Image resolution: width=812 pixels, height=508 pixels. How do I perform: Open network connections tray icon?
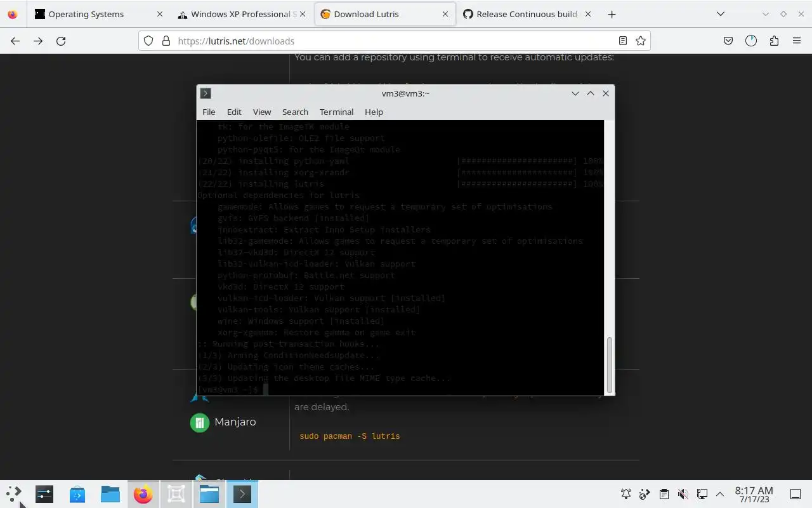(x=702, y=494)
